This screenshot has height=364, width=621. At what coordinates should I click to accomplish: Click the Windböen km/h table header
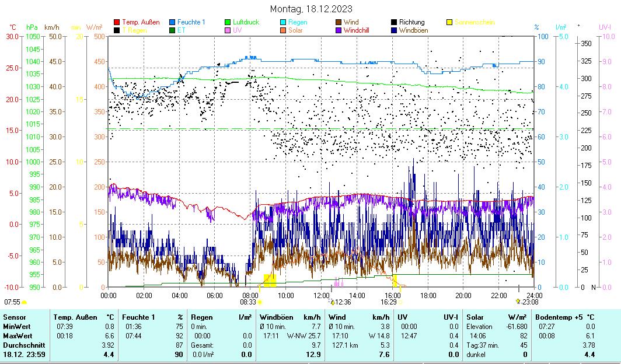(290, 317)
